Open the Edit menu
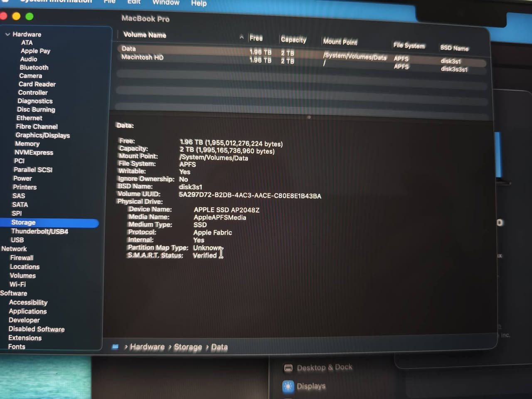Screen dimensions: 532x399 (134, 2)
